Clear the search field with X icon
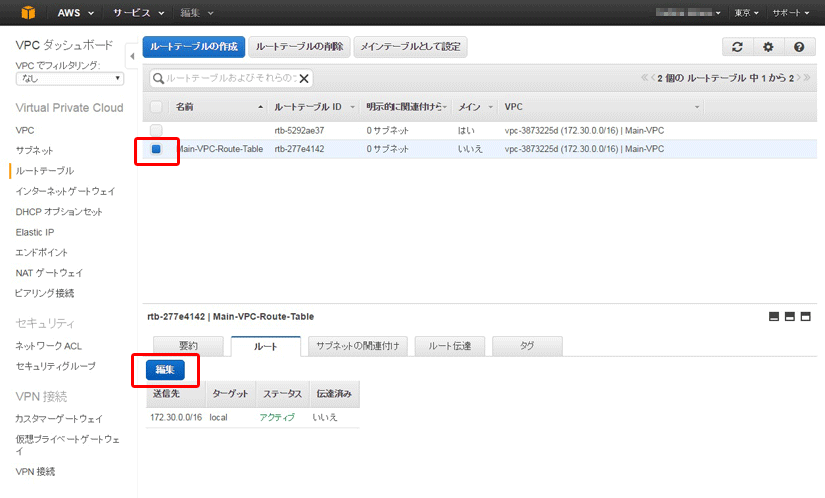825x498 pixels. (x=304, y=78)
